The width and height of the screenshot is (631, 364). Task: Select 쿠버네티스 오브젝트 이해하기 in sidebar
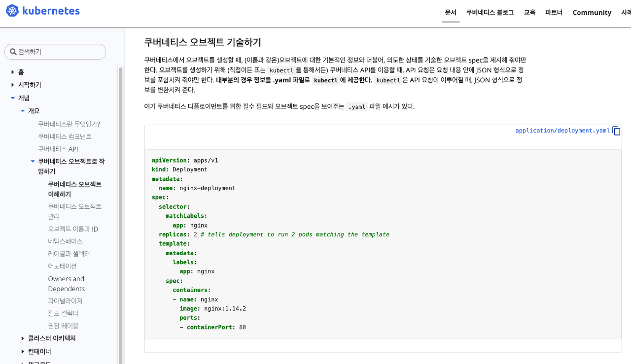click(74, 189)
